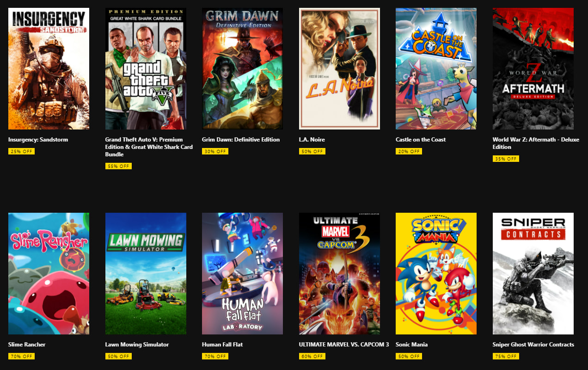Open the L.A. Noire game cover
Viewport: 588px width, 370px height.
pos(339,68)
